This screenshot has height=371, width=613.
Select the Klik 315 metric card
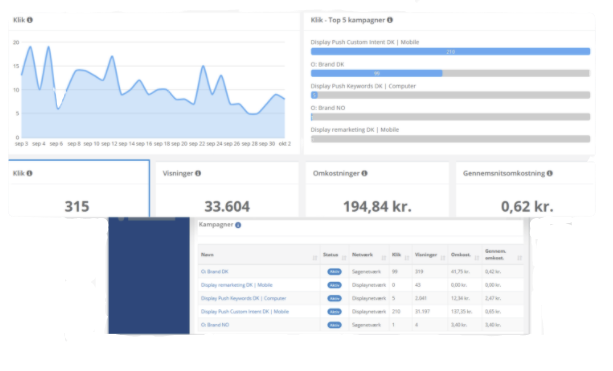(79, 188)
